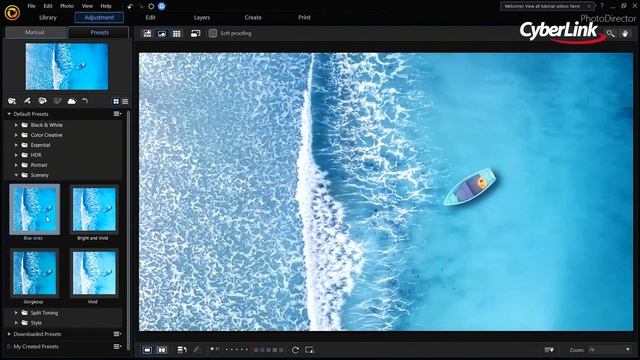
Task: Click the PhotoDirector logo icon
Action: point(12,13)
